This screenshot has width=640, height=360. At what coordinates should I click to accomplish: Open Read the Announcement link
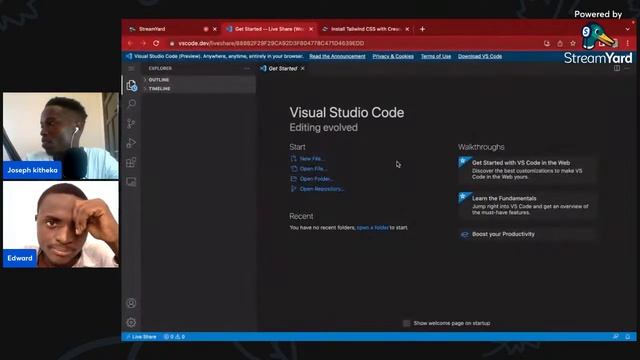point(337,56)
